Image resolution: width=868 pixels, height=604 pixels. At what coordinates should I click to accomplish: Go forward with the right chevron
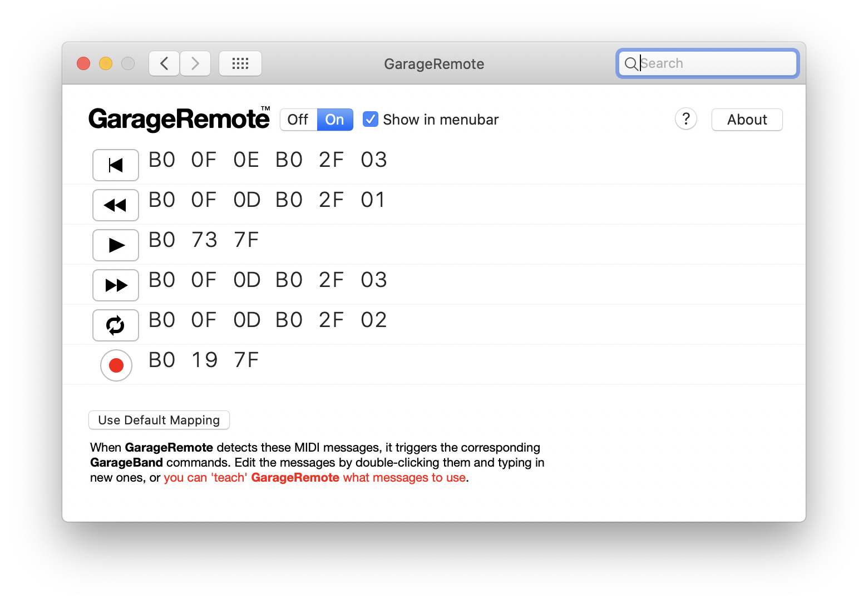tap(195, 63)
